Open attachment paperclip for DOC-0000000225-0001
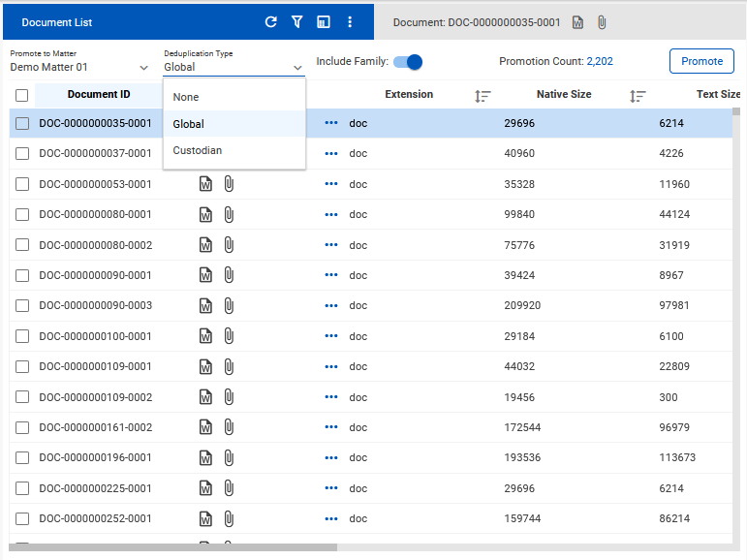Image resolution: width=747 pixels, height=560 pixels. (x=229, y=488)
